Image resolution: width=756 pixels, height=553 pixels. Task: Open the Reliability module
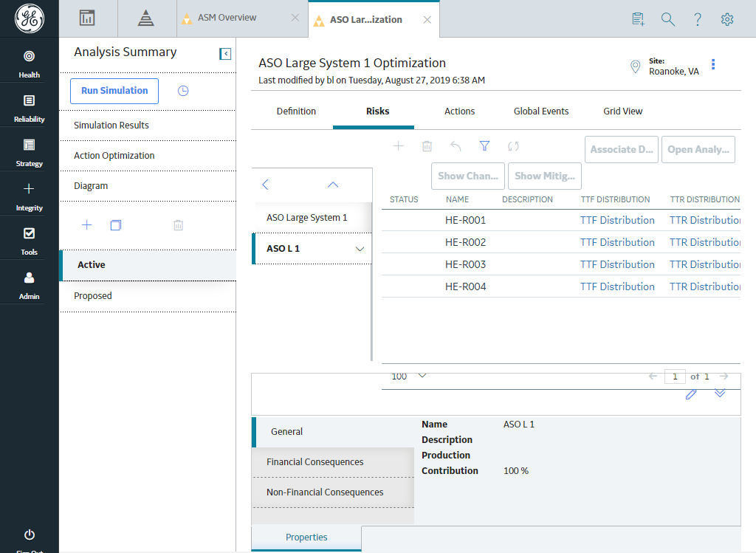(29, 108)
